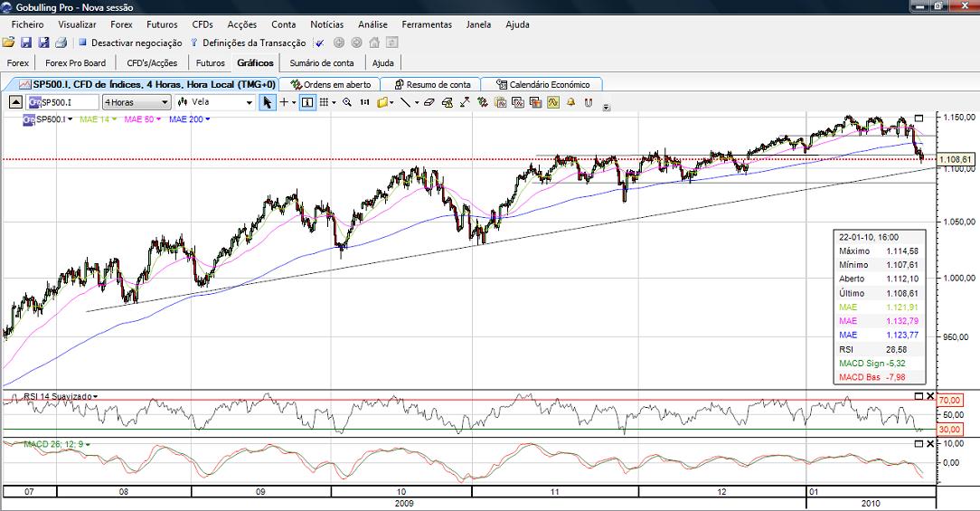Click the magnet snap icon

click(x=589, y=102)
